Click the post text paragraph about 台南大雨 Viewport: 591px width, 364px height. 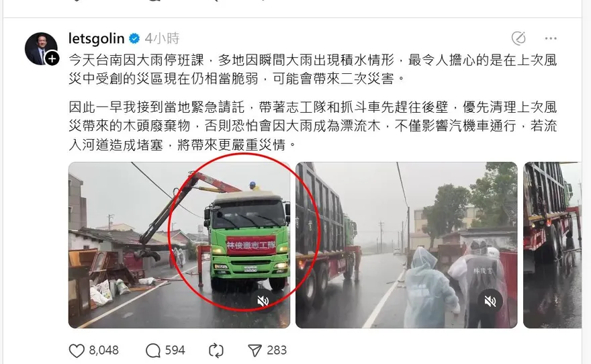point(313,69)
